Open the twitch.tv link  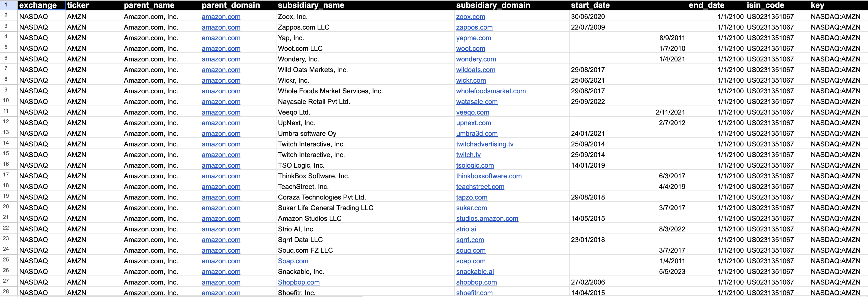click(x=468, y=155)
